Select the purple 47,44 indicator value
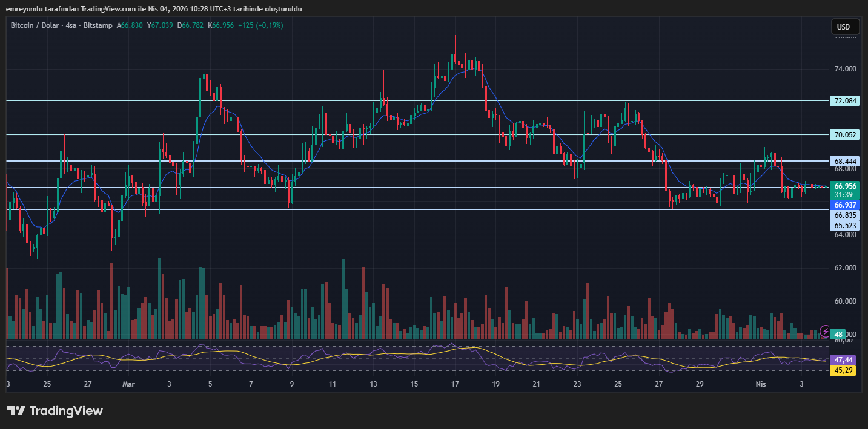This screenshot has height=429, width=868. pyautogui.click(x=843, y=360)
